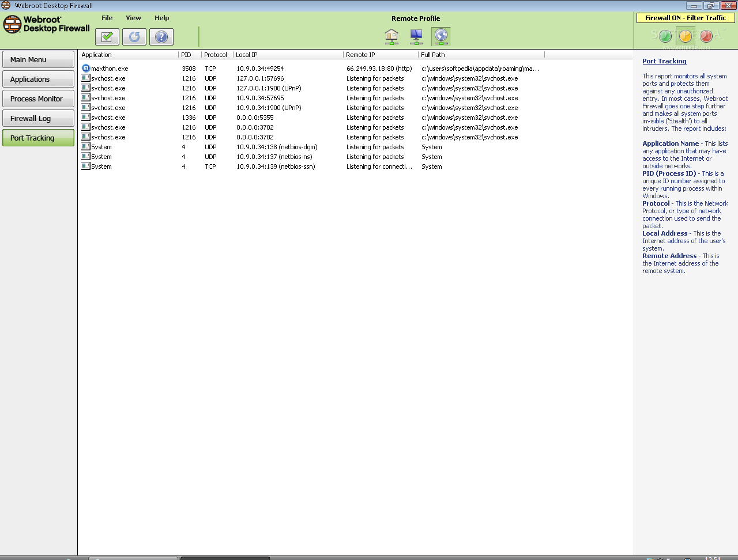The width and height of the screenshot is (738, 560).
Task: Click the icon of svchost.exe on 0.0.0.0:5355
Action: click(86, 117)
